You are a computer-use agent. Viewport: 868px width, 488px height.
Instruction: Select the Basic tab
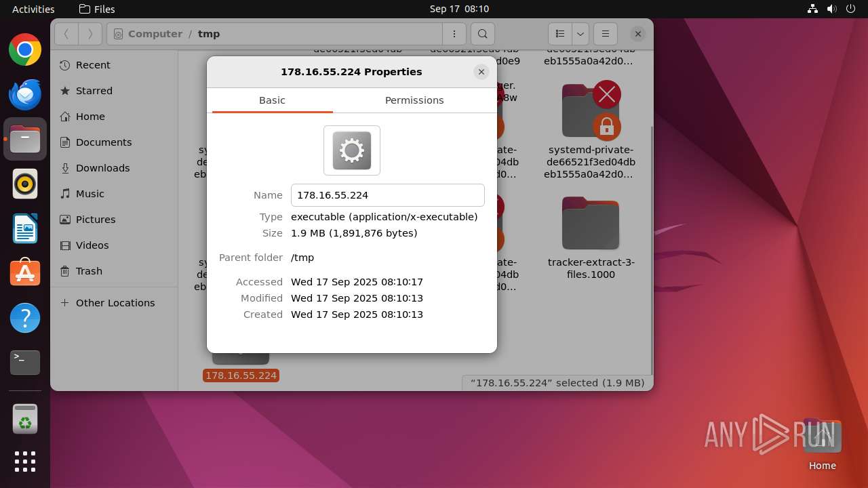272,100
